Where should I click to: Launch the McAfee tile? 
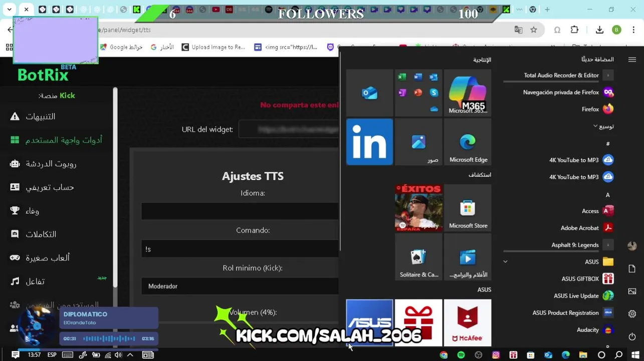(468, 322)
